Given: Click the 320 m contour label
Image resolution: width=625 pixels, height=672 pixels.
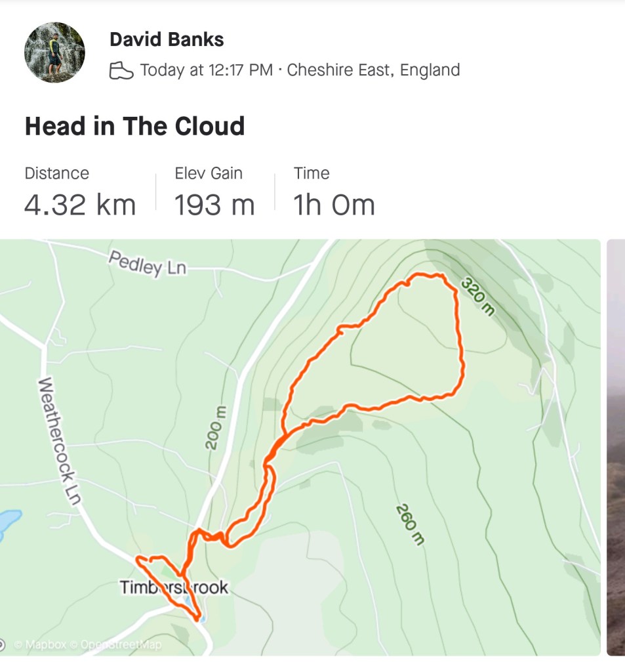Looking at the screenshot, I should (x=477, y=295).
